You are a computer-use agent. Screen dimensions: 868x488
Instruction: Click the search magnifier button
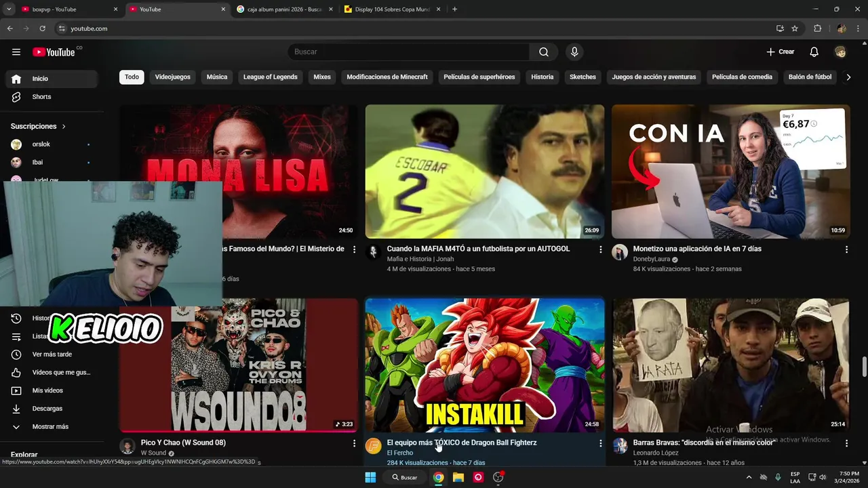(x=544, y=52)
